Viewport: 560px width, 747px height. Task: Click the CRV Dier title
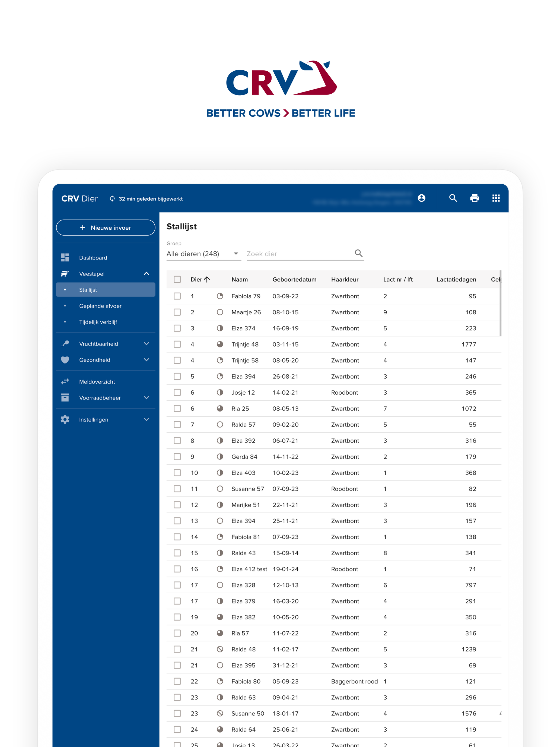(79, 199)
